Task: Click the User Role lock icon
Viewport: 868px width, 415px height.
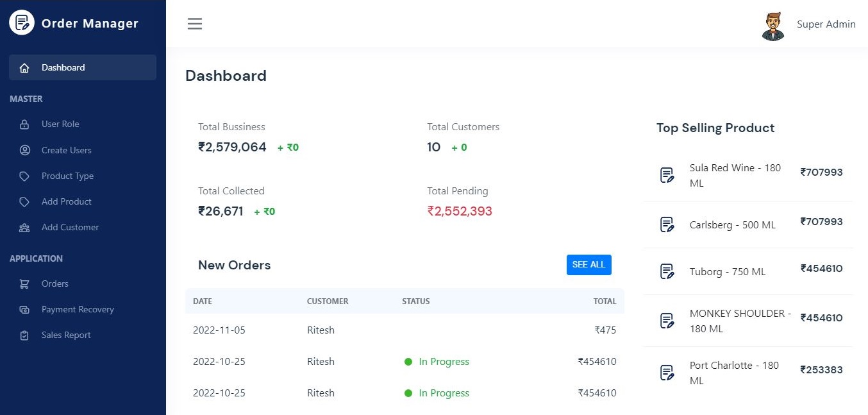Action: [24, 124]
